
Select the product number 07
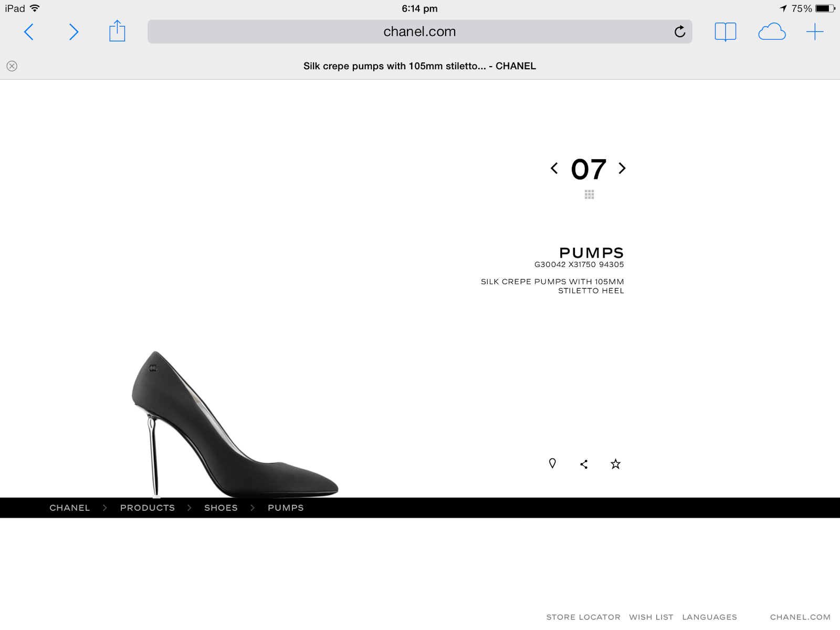point(589,169)
